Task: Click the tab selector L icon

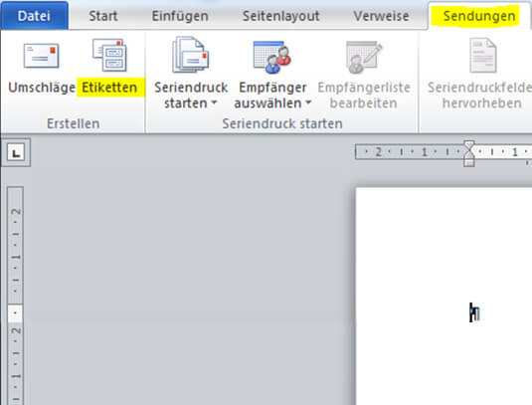Action: 16,152
